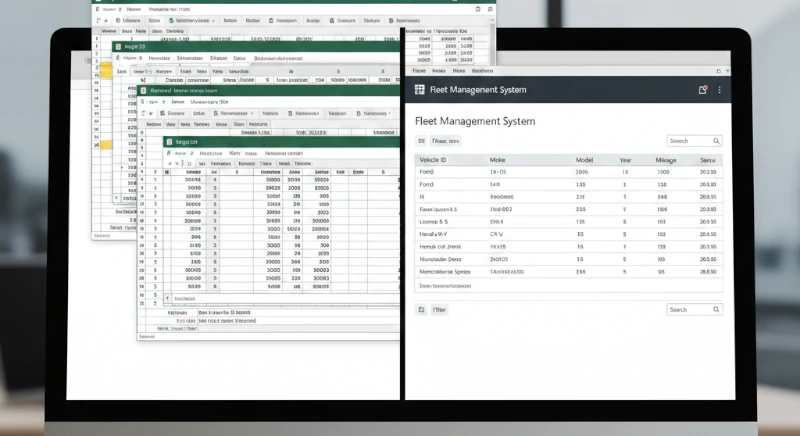Click the small icon left of bottom Filter button
The width and height of the screenshot is (800, 436).
pyautogui.click(x=421, y=310)
